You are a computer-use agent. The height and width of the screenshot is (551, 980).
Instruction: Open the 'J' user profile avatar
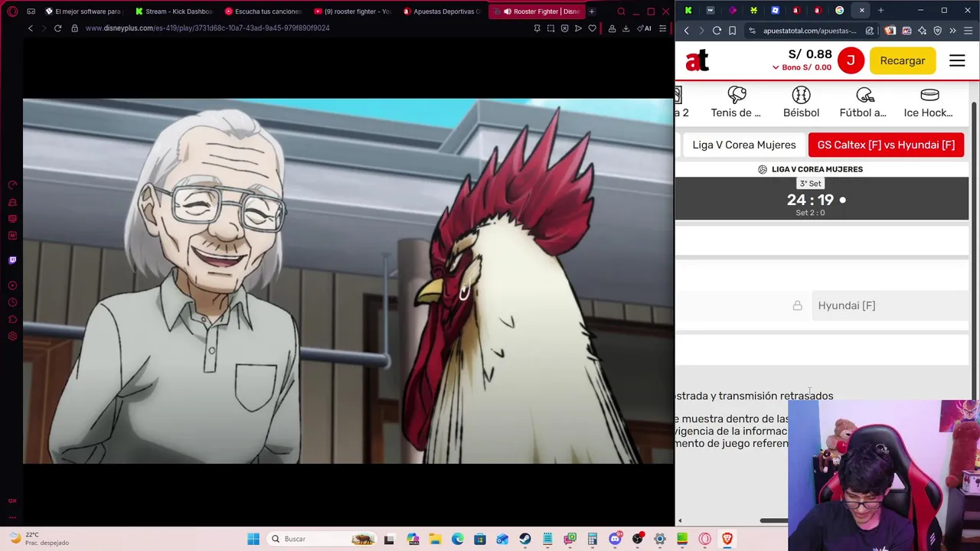(851, 60)
